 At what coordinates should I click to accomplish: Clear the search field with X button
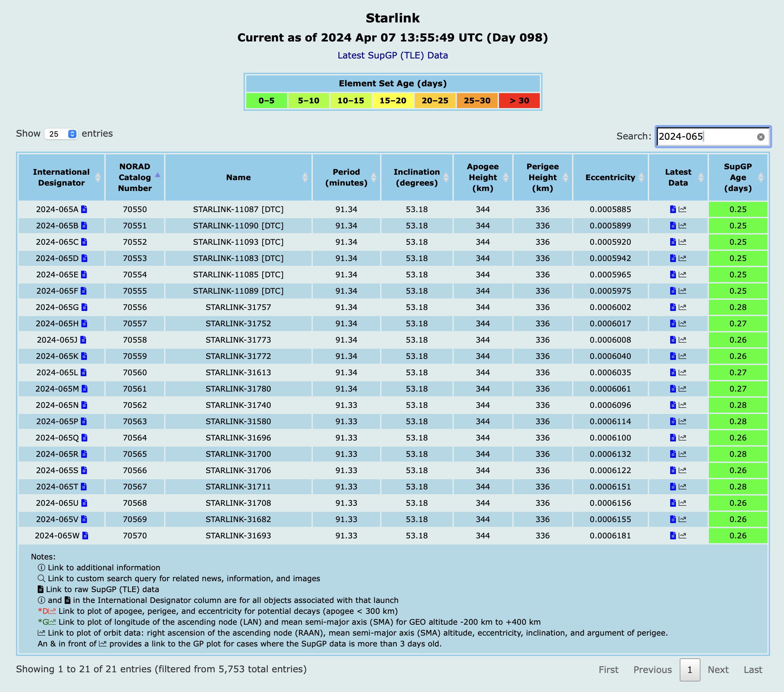pyautogui.click(x=761, y=137)
